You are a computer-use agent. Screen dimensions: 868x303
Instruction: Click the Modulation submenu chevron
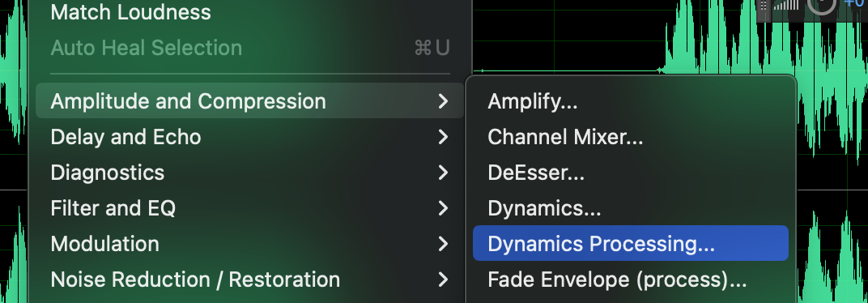[x=442, y=244]
